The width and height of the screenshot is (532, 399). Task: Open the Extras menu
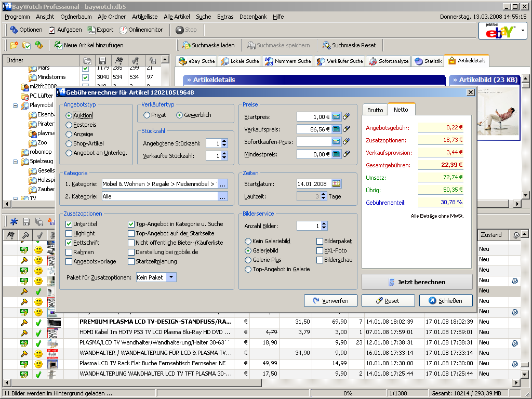[x=225, y=17]
